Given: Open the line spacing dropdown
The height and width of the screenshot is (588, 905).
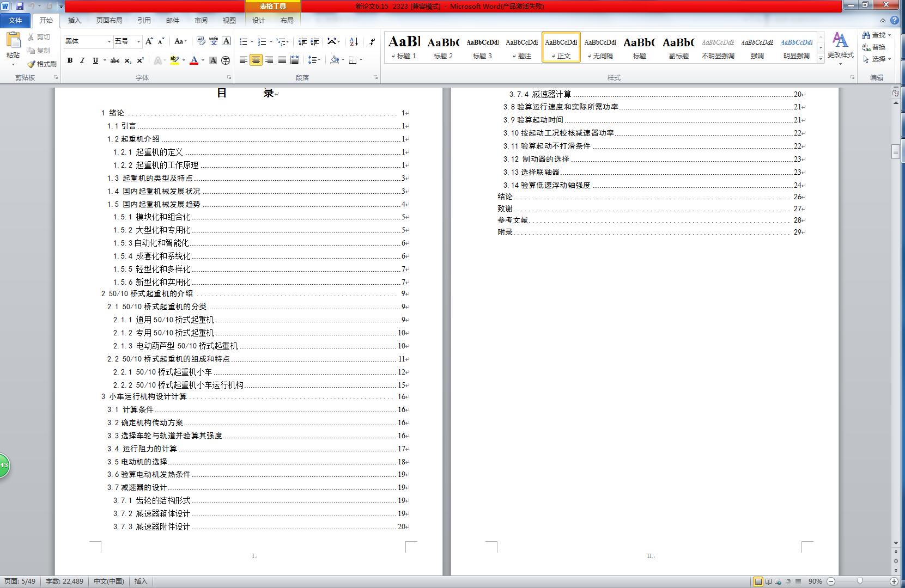Looking at the screenshot, I should [314, 60].
